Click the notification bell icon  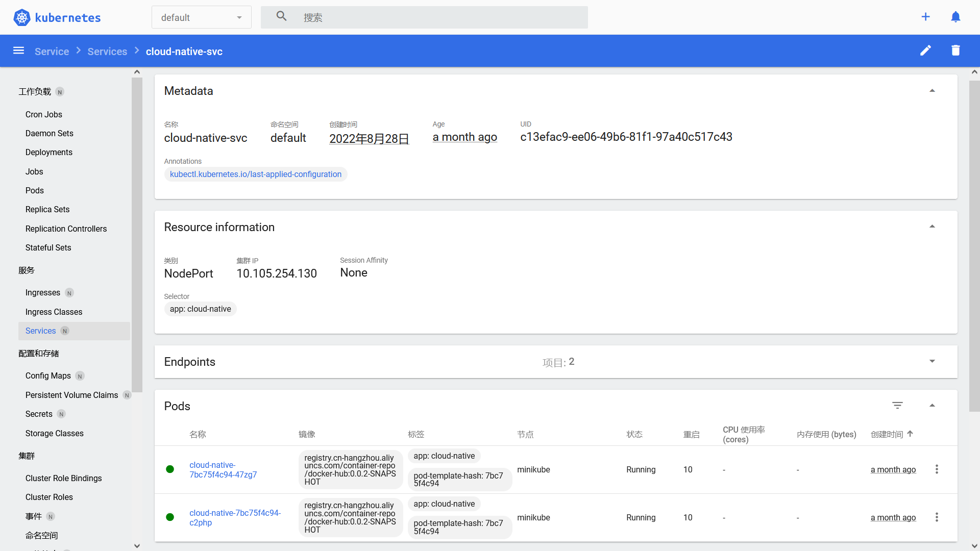(956, 17)
